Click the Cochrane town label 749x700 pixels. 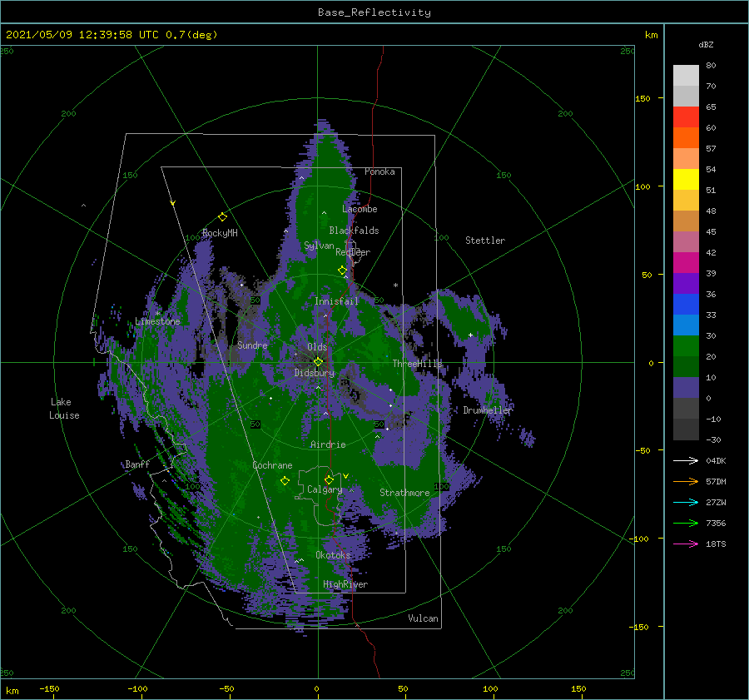(x=272, y=465)
